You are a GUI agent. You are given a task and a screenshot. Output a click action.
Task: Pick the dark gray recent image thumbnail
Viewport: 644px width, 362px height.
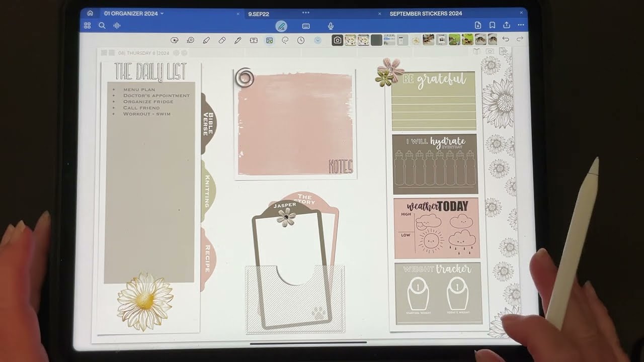pos(376,40)
